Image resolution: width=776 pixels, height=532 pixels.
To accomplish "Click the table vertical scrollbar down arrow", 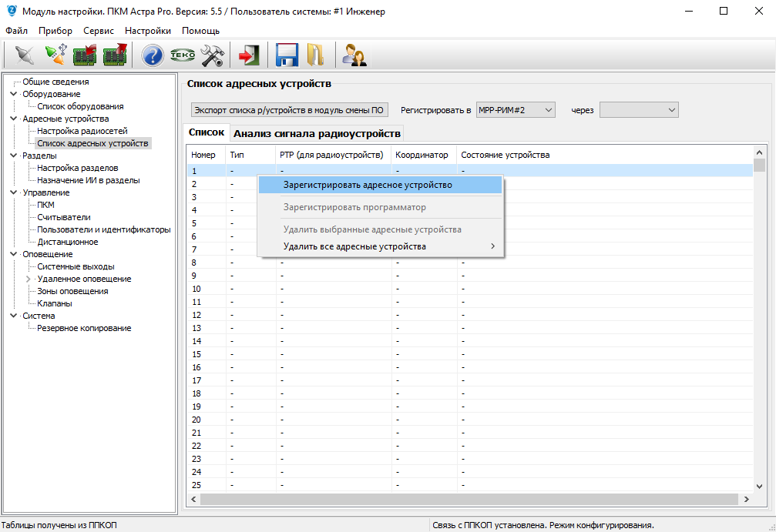I will coord(760,487).
